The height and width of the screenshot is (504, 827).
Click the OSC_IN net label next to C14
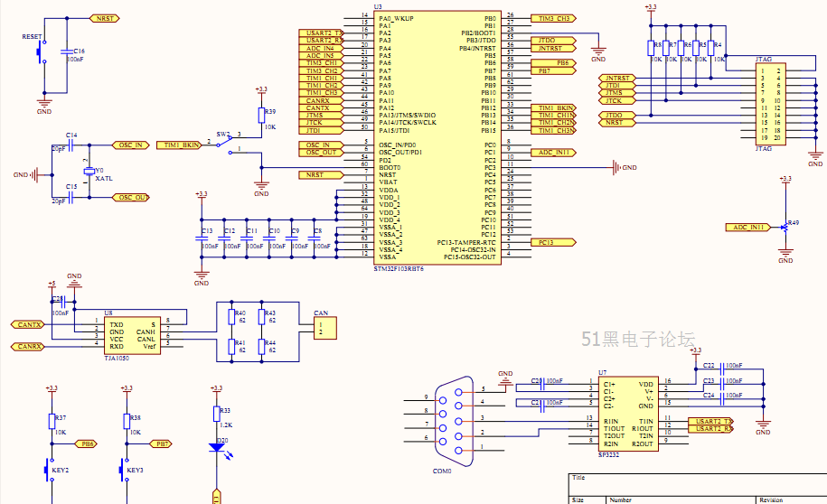(x=131, y=145)
